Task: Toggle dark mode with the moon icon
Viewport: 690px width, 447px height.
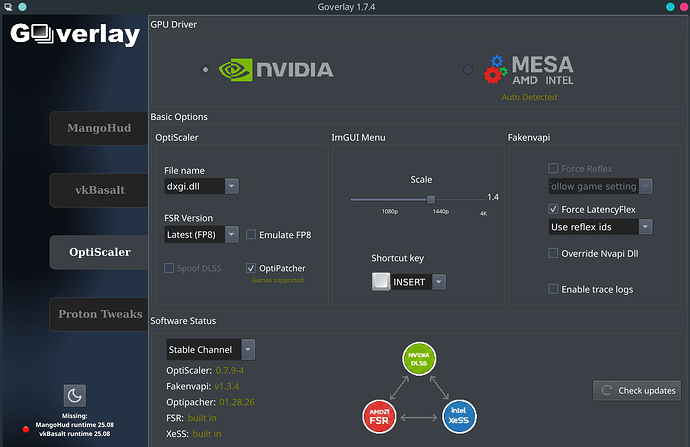Action: pos(74,396)
